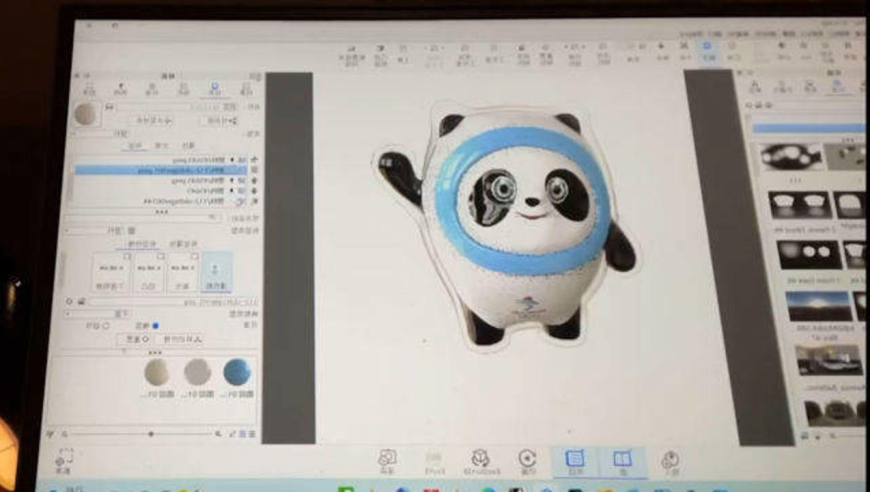Click the texture file path field
This screenshot has width=870, height=492.
(x=173, y=302)
